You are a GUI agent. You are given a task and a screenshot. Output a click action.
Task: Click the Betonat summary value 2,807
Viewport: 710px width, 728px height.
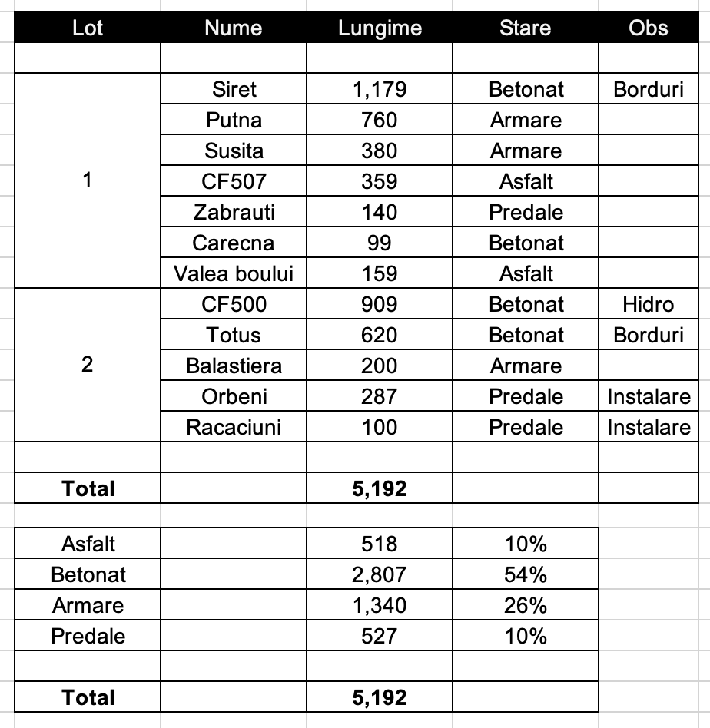point(380,575)
